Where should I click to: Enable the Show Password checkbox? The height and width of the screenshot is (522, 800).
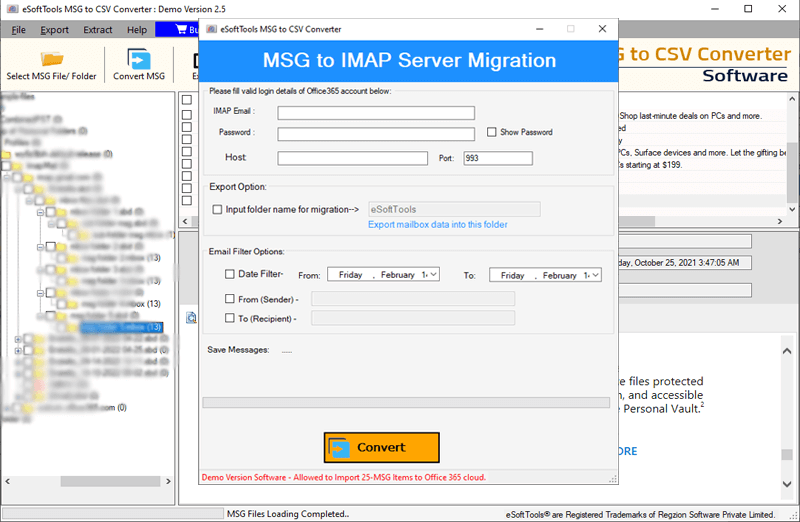(492, 132)
